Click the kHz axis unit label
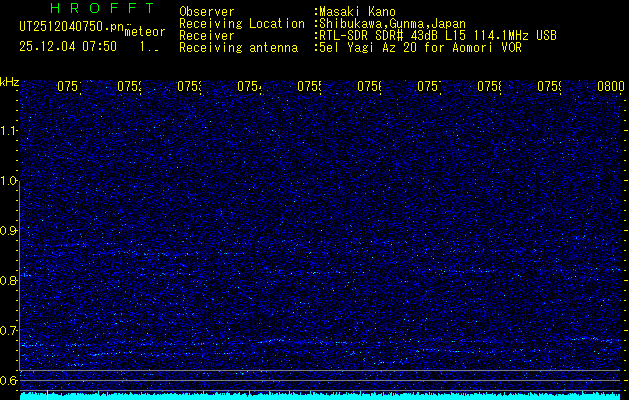 [10, 80]
